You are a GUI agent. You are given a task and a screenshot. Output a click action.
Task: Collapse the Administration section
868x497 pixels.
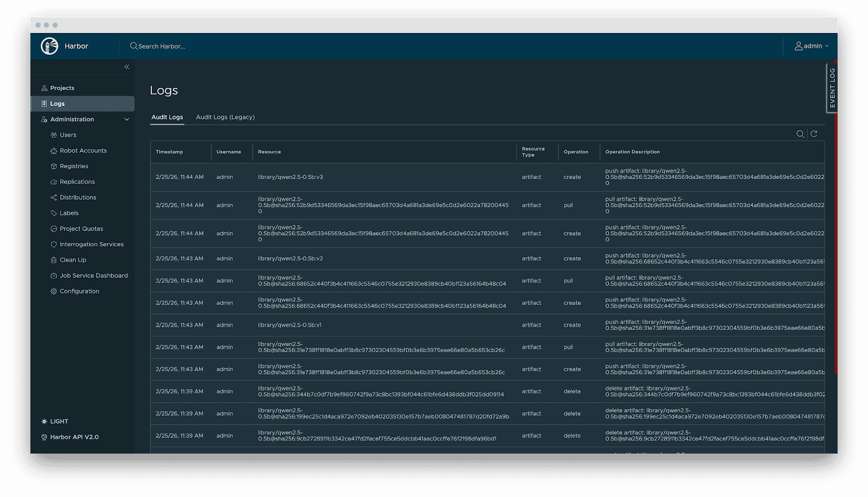tap(127, 119)
